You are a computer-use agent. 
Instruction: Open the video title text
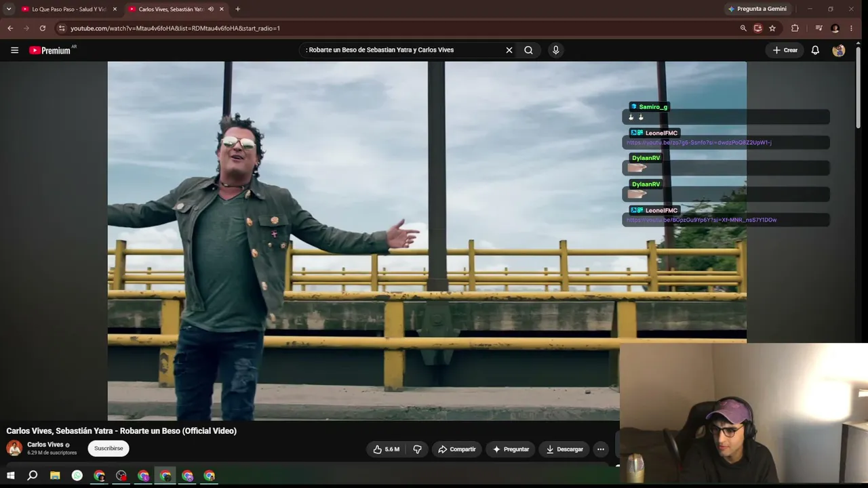[x=121, y=431]
